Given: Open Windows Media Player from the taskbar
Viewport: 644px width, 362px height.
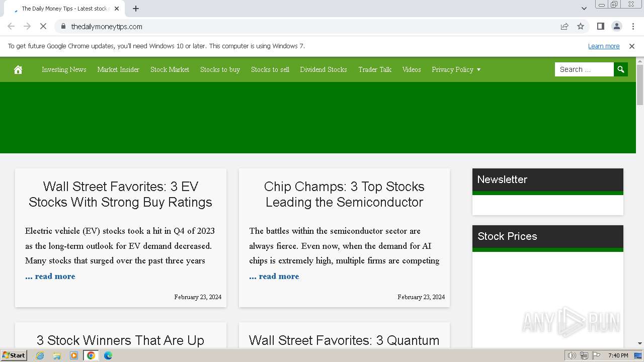Looking at the screenshot, I should pos(74,355).
